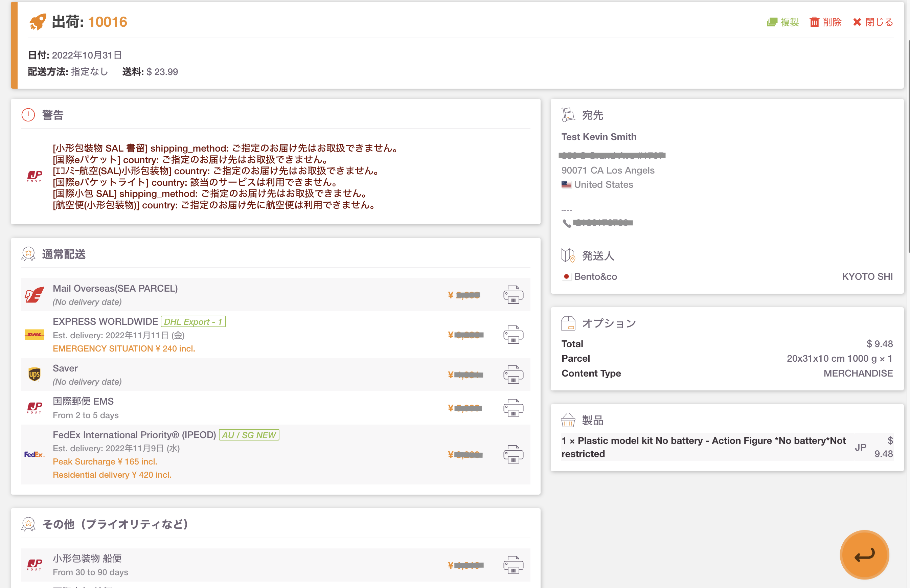910x588 pixels.
Task: Click the warning exclamation icon
Action: (28, 115)
